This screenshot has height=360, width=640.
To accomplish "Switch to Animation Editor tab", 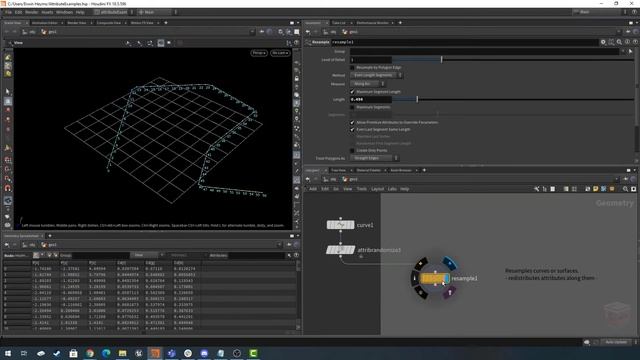I will coord(44,23).
